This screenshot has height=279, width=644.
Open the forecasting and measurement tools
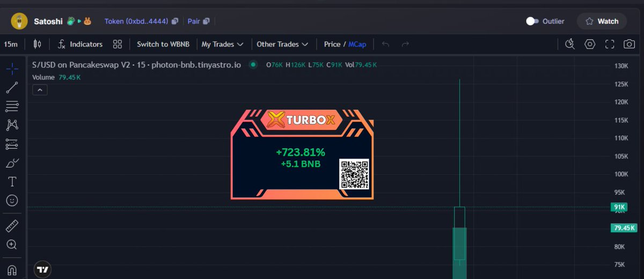(x=12, y=144)
